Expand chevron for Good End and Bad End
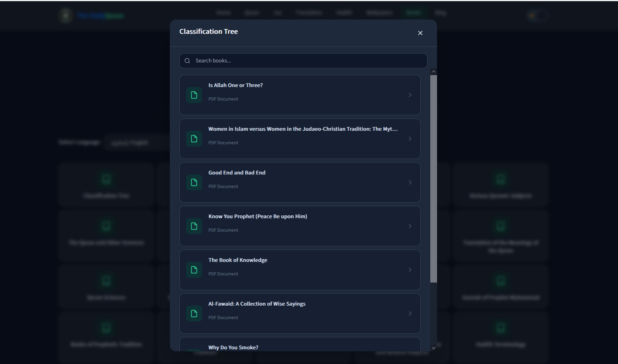618x364 pixels. [x=410, y=182]
